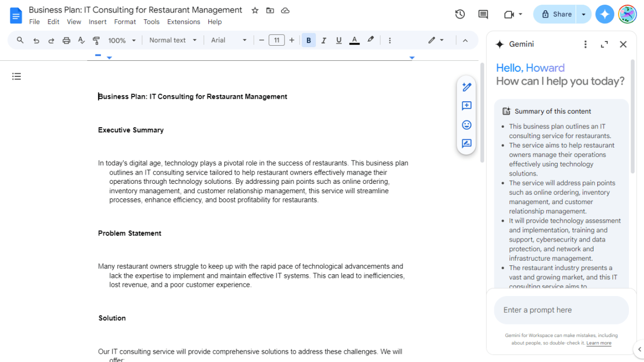The height and width of the screenshot is (362, 644).
Task: Click the Gemini prompt input field
Action: pos(561,310)
